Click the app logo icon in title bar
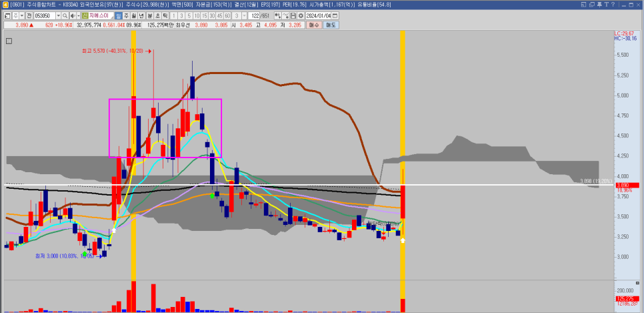Viewport: 644px width, 313px height. [5, 5]
